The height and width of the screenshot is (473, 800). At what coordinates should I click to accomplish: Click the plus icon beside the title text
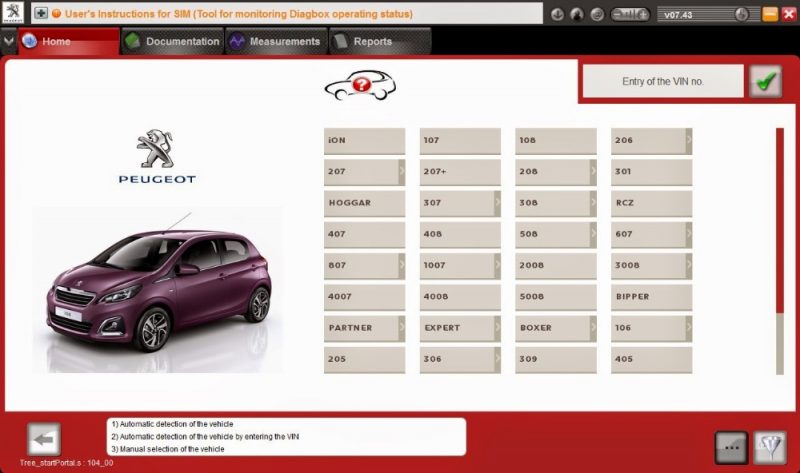point(41,13)
